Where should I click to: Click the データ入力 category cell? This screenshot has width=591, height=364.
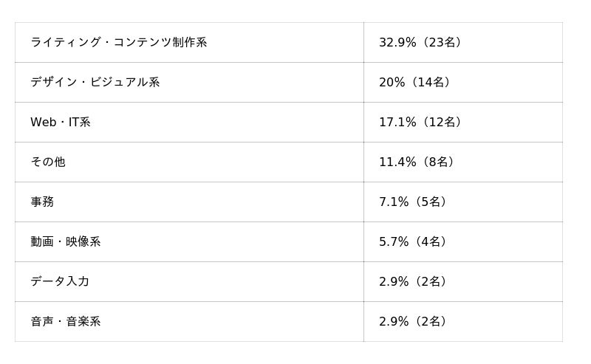60,282
